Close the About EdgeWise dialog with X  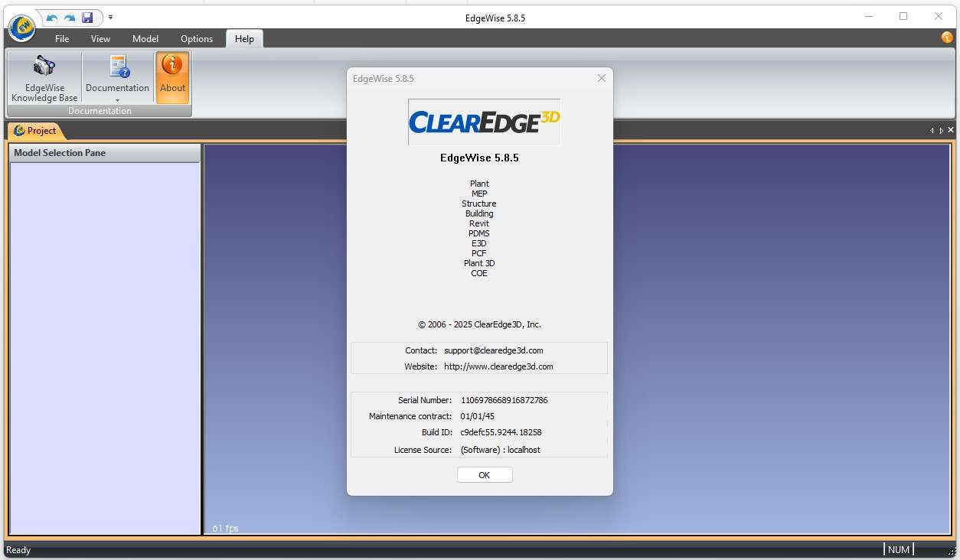click(601, 78)
